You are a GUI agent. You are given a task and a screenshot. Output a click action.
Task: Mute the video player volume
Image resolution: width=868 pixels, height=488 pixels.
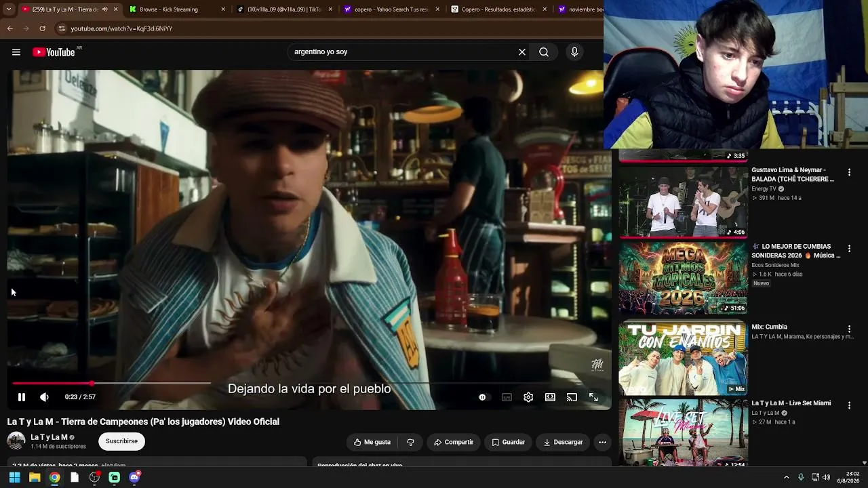click(44, 397)
